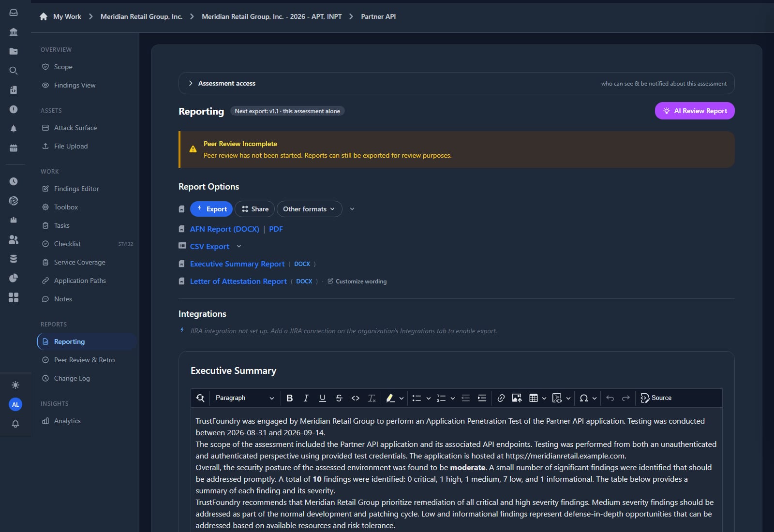Open Peer Review & Retro in sidebar
774x532 pixels.
(x=84, y=360)
